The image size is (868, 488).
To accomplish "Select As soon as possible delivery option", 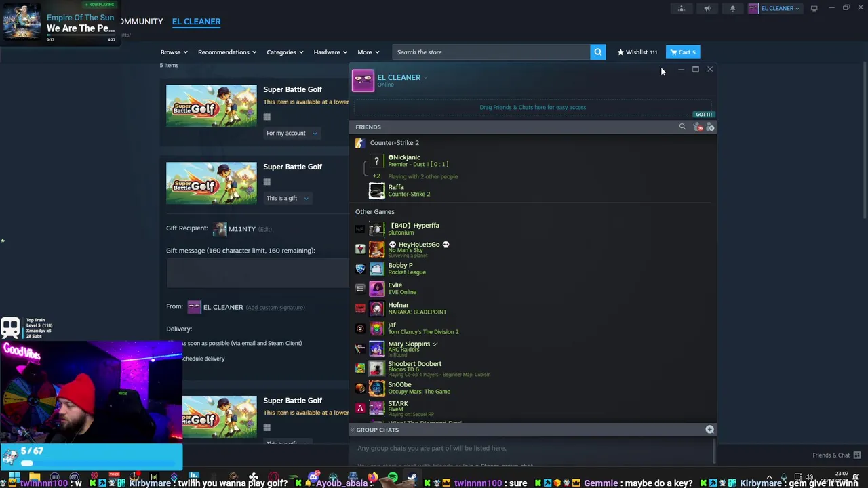I will [x=240, y=343].
